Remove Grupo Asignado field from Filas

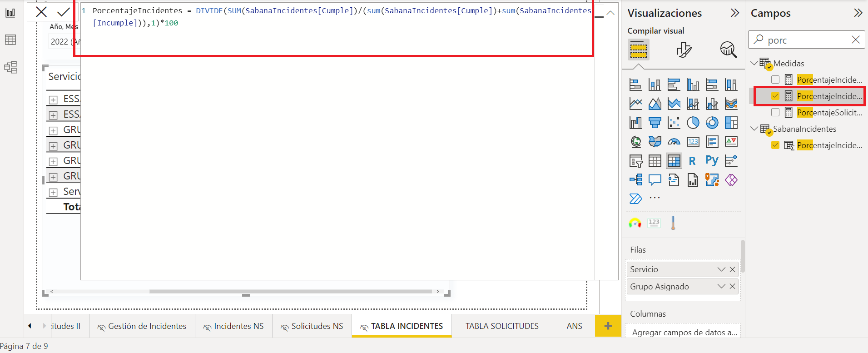(732, 286)
